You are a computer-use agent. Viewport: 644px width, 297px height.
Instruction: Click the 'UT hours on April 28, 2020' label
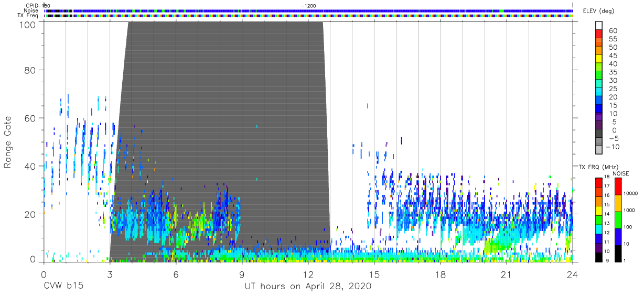[x=308, y=287]
